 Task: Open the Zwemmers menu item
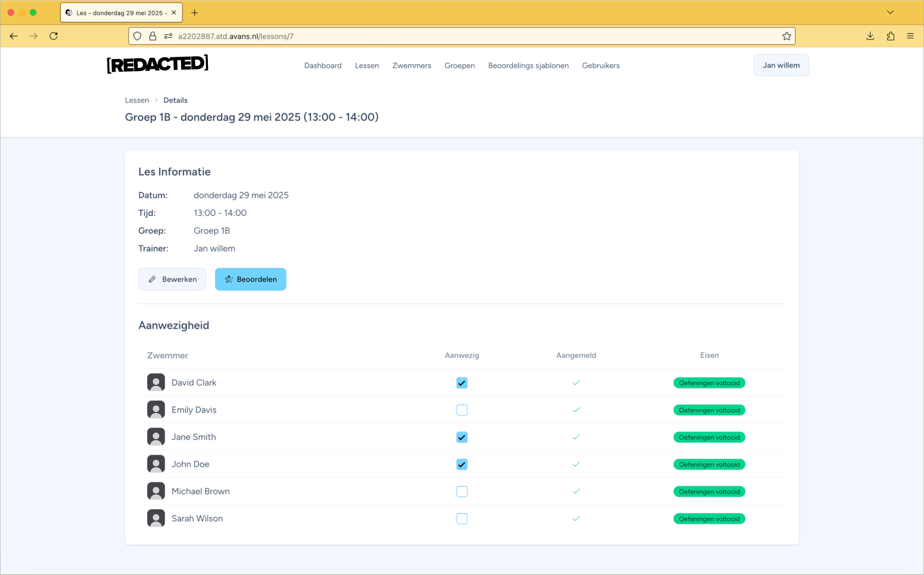point(411,65)
